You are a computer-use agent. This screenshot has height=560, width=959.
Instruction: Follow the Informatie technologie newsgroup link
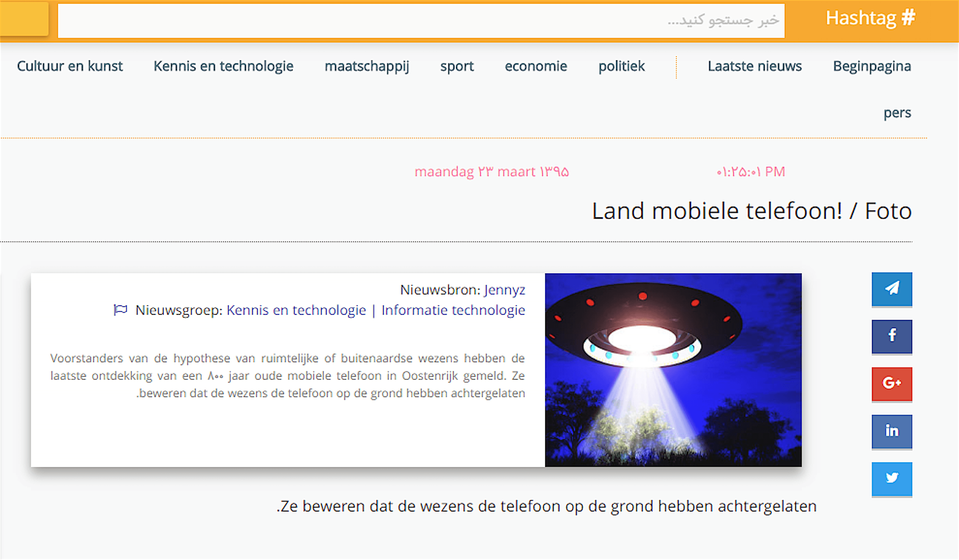pyautogui.click(x=453, y=310)
